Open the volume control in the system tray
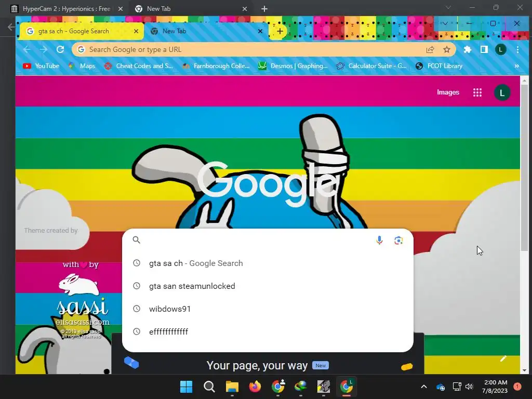The width and height of the screenshot is (532, 399). pyautogui.click(x=469, y=387)
